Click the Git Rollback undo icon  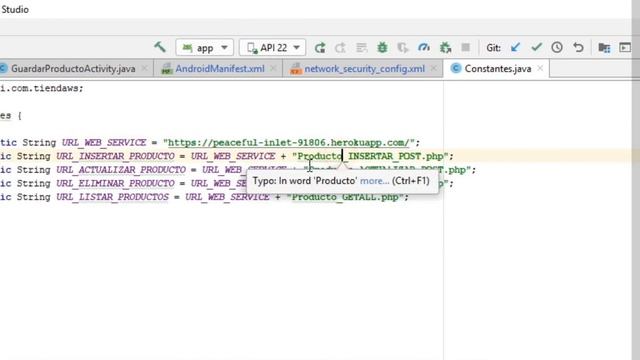[578, 48]
